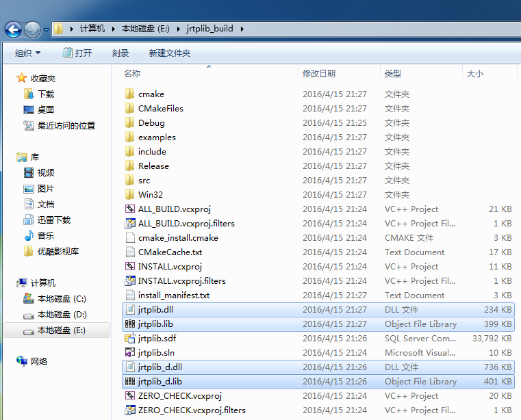Select 计算机 node in navigation pane
The height and width of the screenshot is (420, 521).
click(x=36, y=283)
